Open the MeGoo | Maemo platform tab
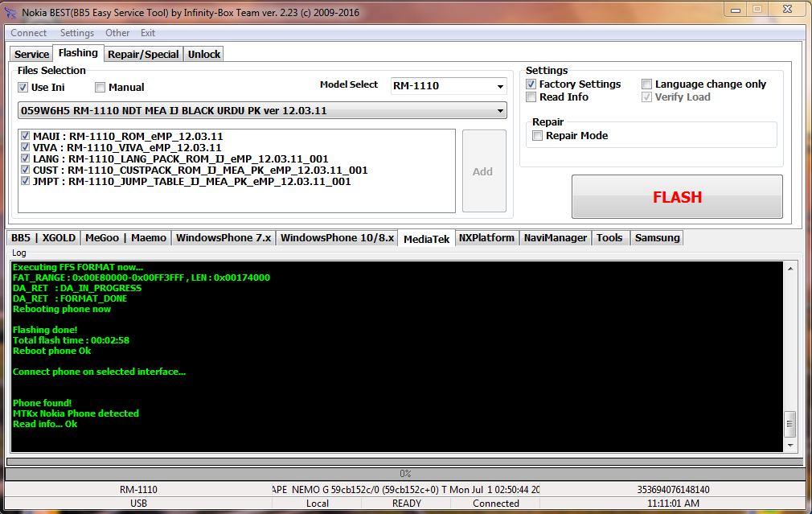This screenshot has width=812, height=514. click(x=126, y=238)
